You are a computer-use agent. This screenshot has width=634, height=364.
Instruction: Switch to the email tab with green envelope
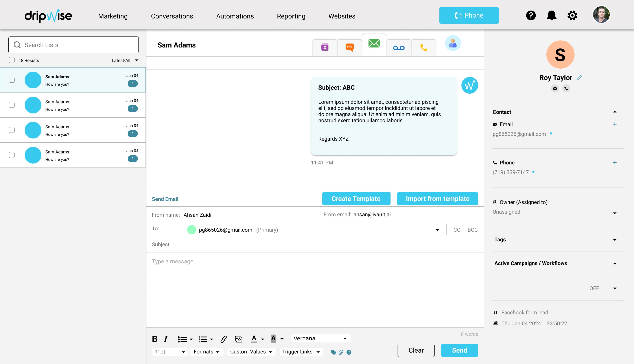(374, 44)
